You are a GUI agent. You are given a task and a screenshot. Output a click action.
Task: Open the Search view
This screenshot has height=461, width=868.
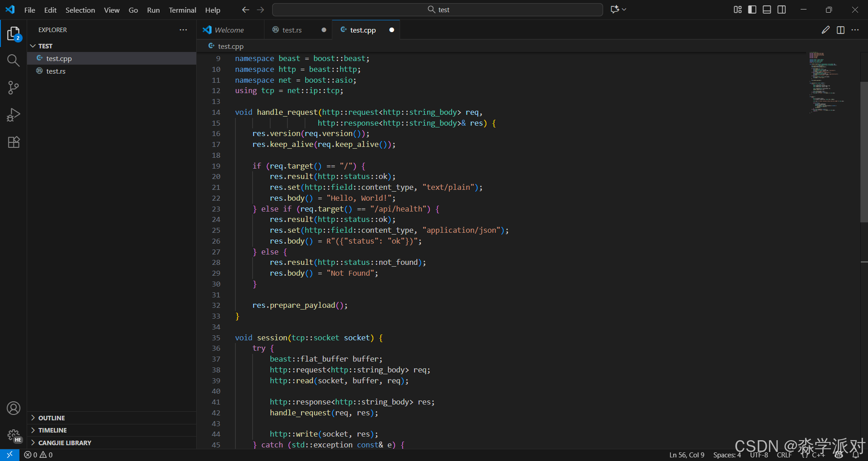(x=14, y=61)
